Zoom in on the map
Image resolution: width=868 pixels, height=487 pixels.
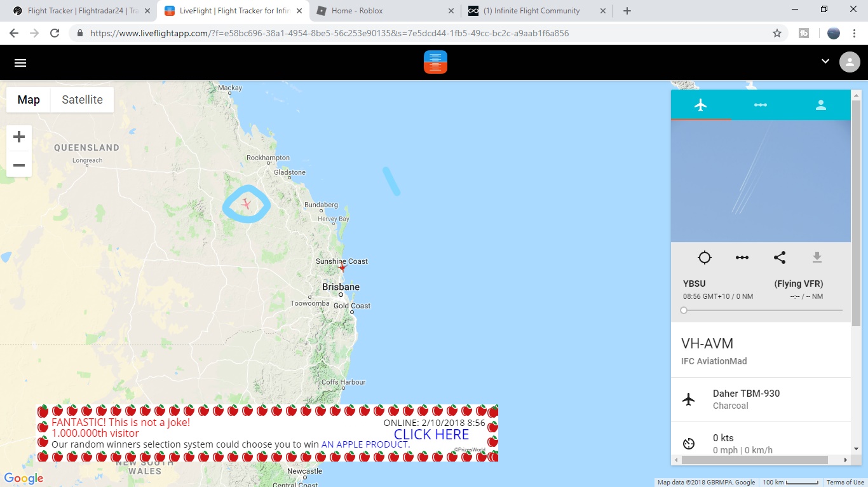(19, 137)
